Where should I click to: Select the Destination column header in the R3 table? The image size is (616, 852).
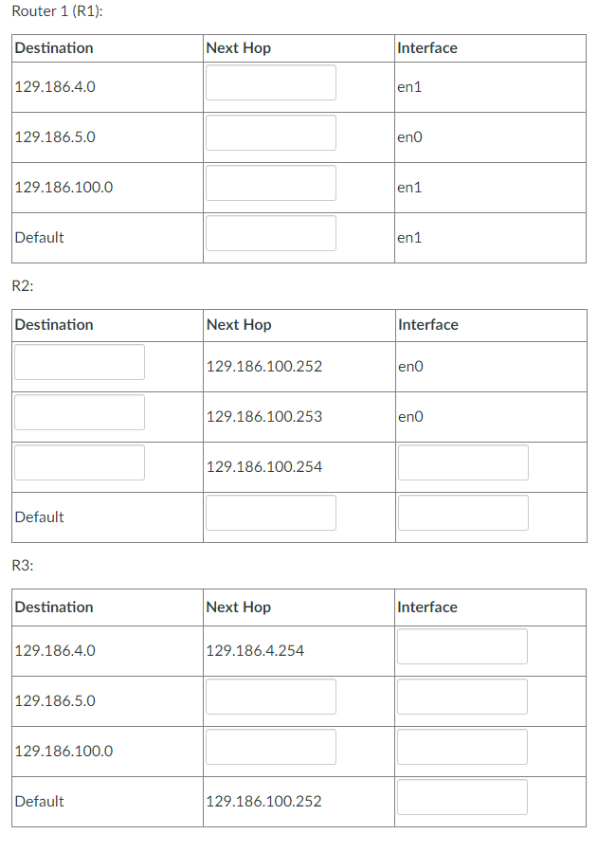pyautogui.click(x=54, y=607)
